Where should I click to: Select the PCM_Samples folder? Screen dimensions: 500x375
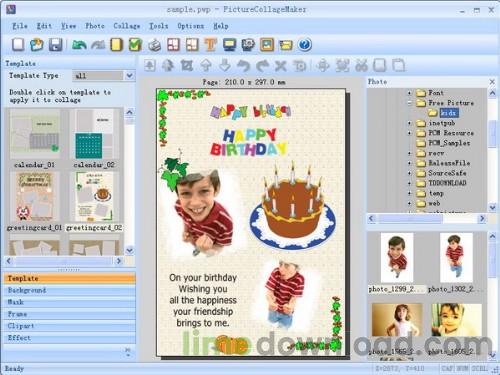[x=449, y=143]
